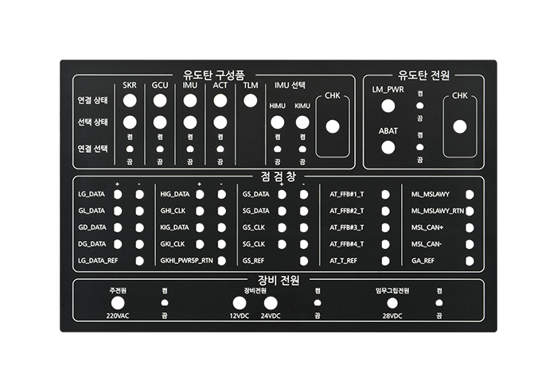Screen dimensions: 557x392
Task: Click the 28VDC 임무그립전원 indicator hole
Action: coord(392,303)
